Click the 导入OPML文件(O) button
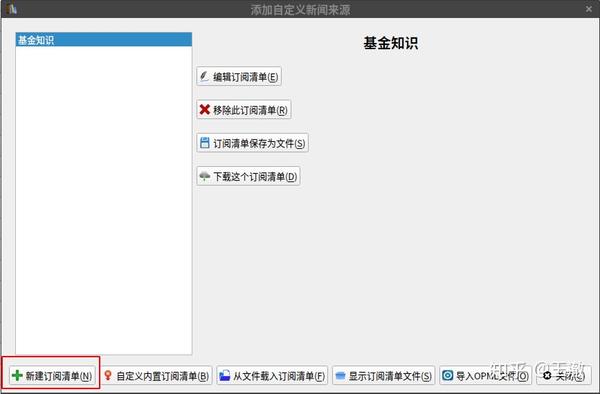Viewport: 600px width, 394px height. [486, 376]
